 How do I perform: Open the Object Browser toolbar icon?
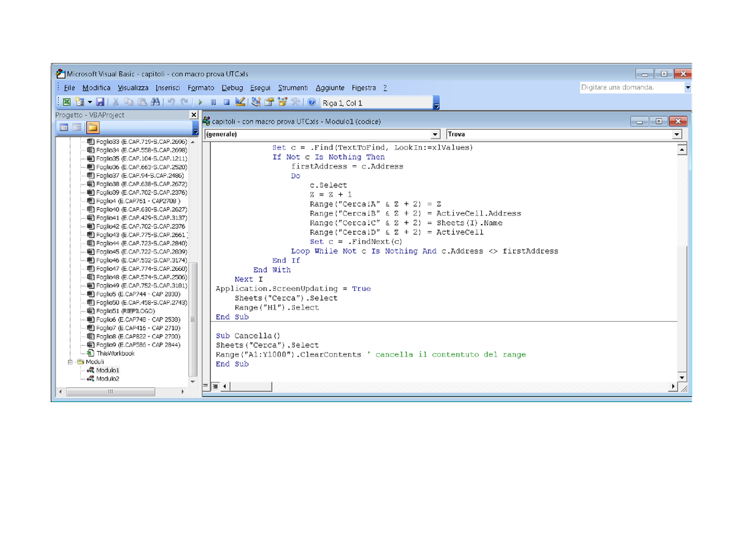282,102
